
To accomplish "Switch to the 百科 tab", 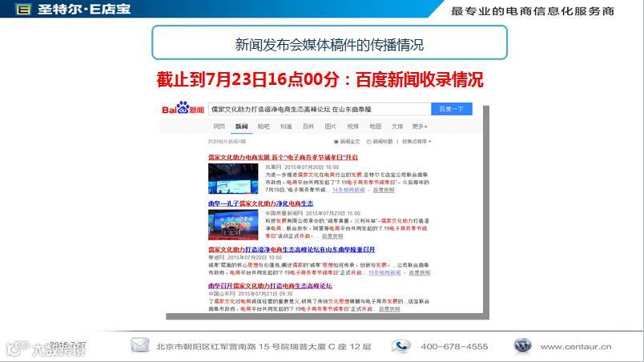I will point(308,127).
